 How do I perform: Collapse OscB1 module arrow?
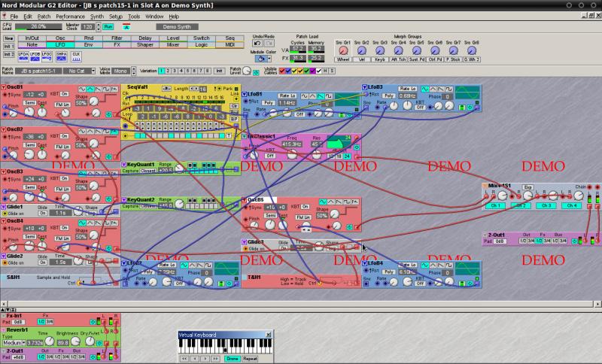pyautogui.click(x=3, y=87)
